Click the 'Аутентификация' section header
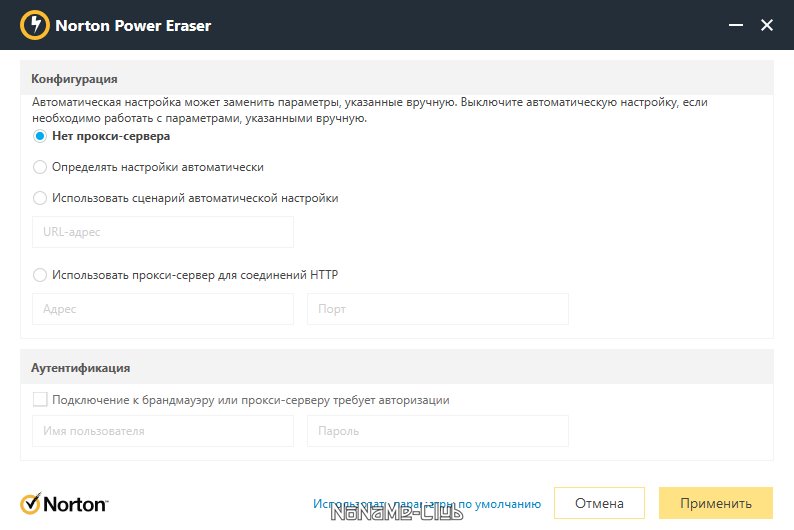The height and width of the screenshot is (530, 794). [81, 367]
